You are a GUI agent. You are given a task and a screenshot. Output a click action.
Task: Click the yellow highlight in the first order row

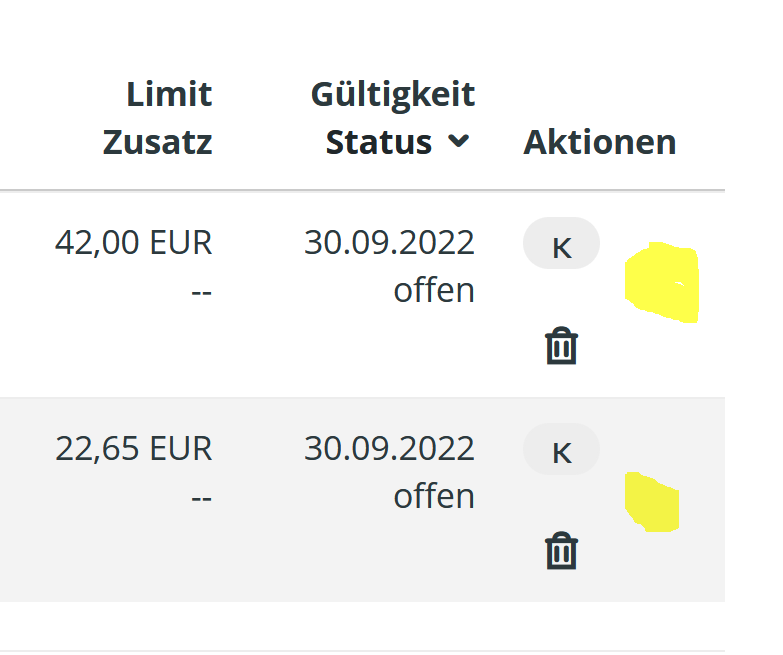pyautogui.click(x=661, y=284)
